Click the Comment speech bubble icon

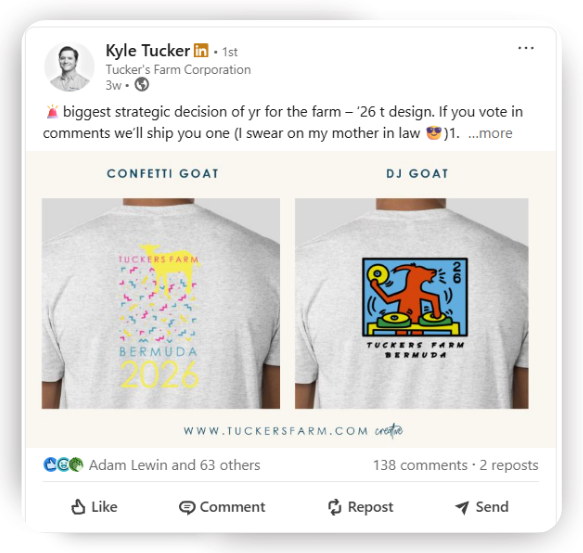(187, 507)
